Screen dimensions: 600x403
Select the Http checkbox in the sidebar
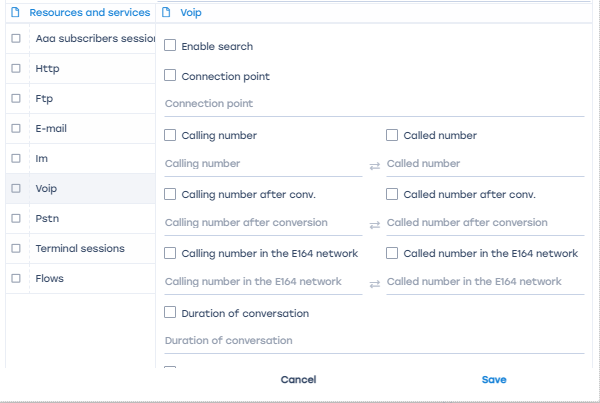(x=16, y=69)
